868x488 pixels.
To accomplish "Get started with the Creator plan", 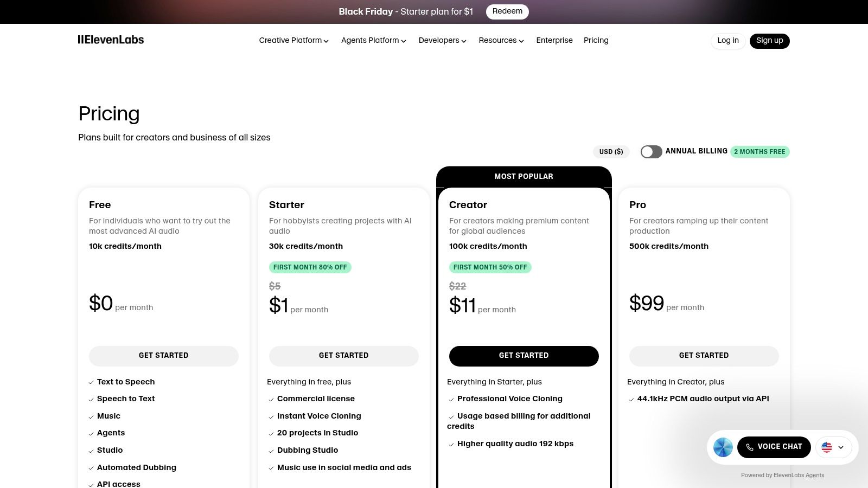I will pyautogui.click(x=524, y=356).
